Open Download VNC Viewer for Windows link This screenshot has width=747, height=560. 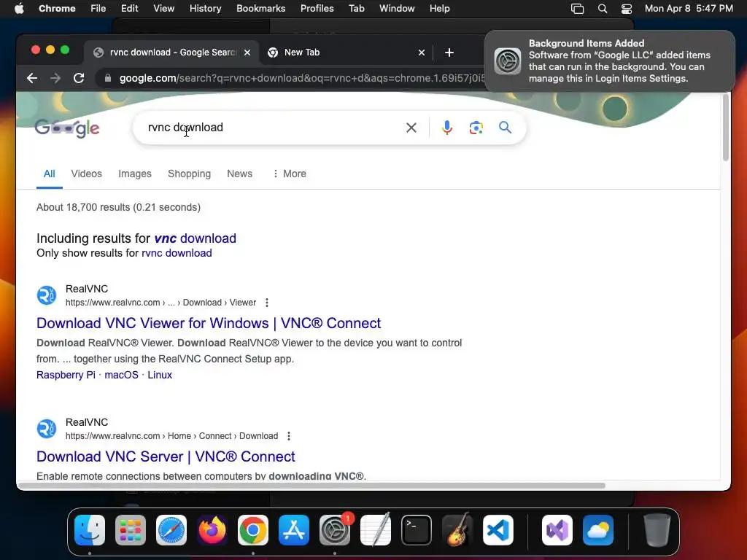[209, 323]
